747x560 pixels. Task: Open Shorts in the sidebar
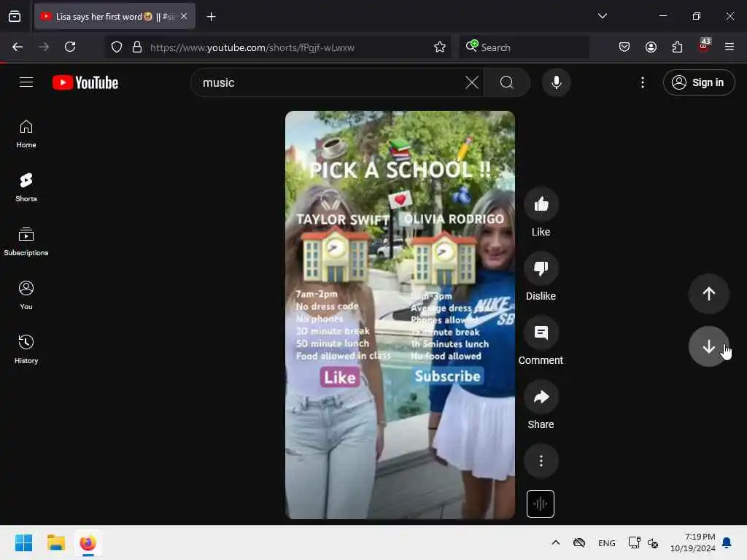pyautogui.click(x=26, y=187)
